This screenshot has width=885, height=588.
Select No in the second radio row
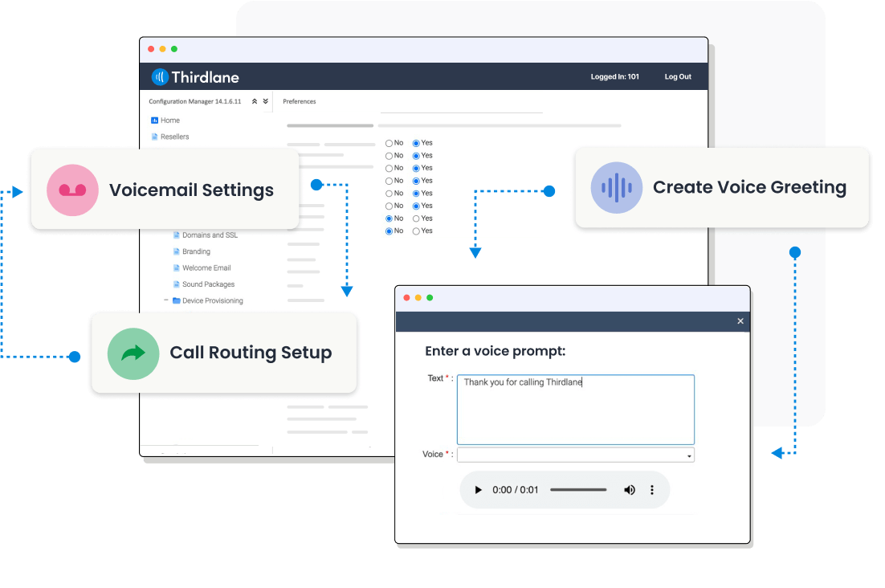point(389,156)
